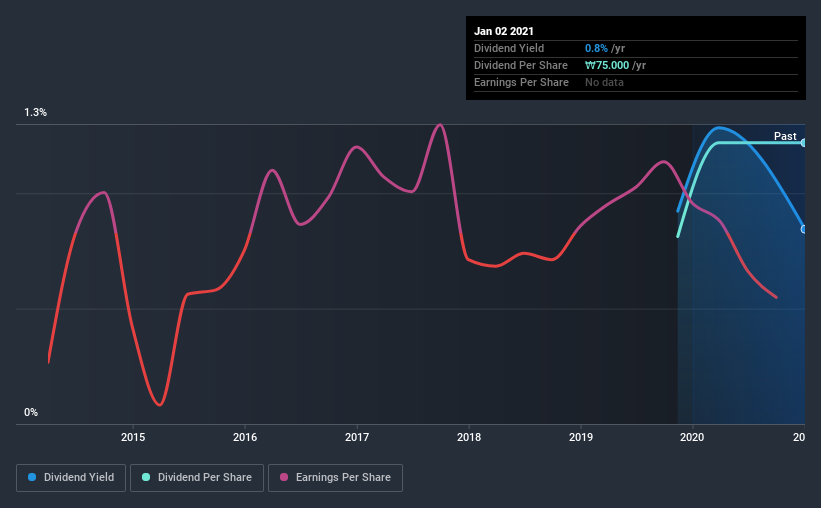Toggle the Dividend Yield legend button

(x=71, y=478)
